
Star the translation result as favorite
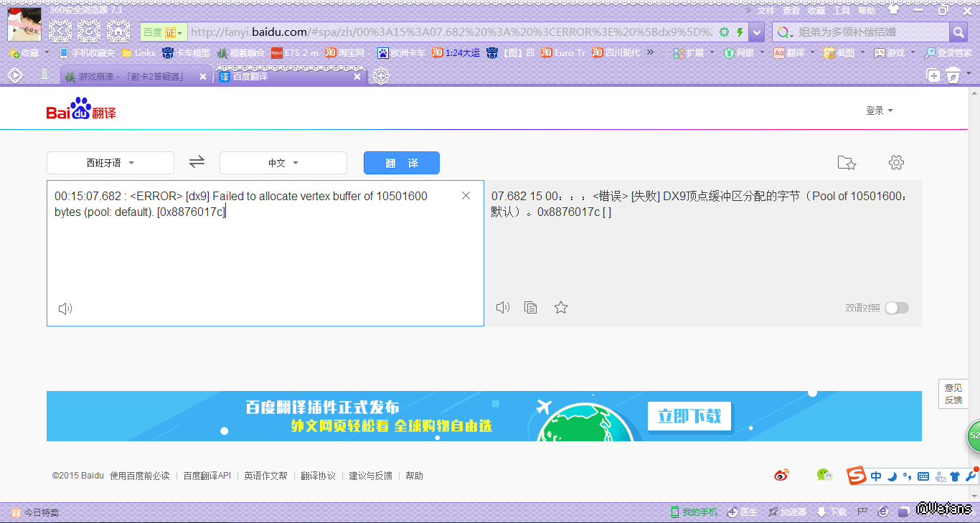click(x=561, y=308)
